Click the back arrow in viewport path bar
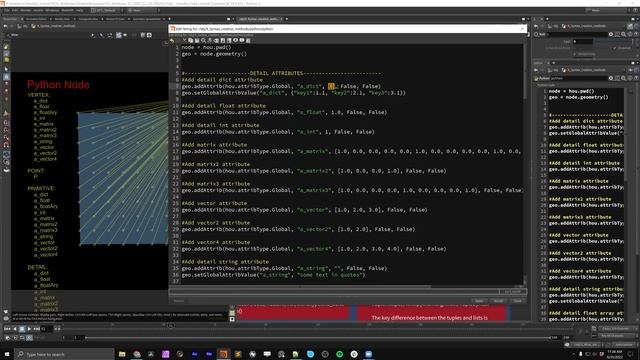 (5, 26)
